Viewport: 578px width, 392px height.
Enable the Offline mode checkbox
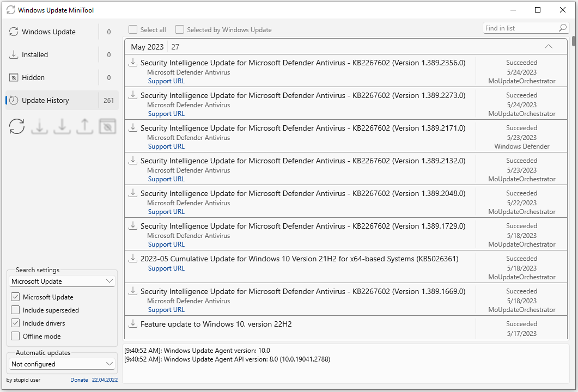15,336
